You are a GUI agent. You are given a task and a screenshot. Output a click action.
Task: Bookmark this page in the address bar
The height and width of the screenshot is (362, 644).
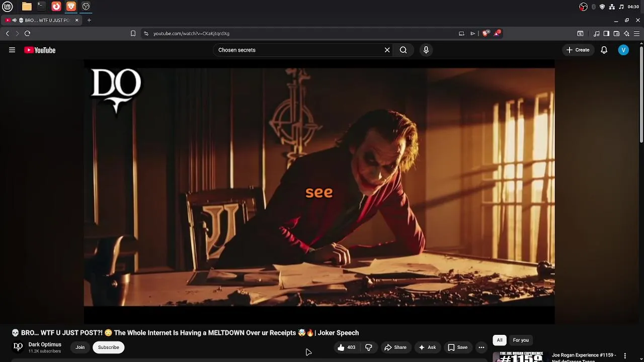[133, 33]
